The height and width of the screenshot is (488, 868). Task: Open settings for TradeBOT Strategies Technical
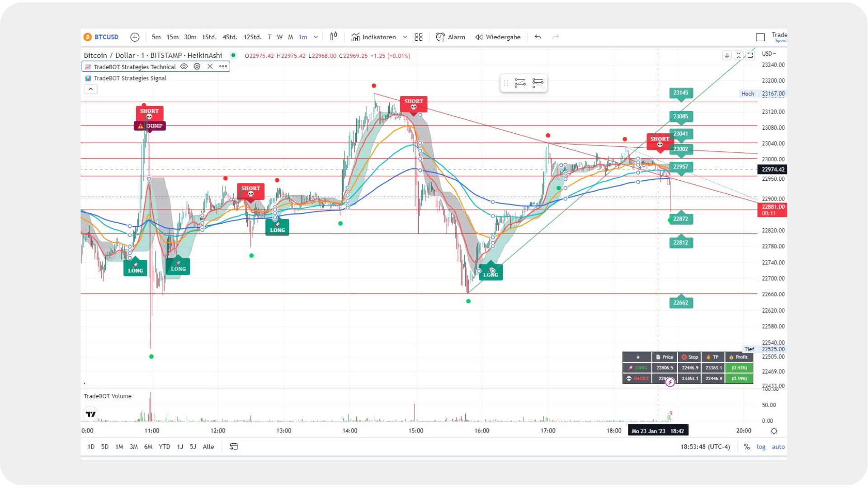[197, 66]
